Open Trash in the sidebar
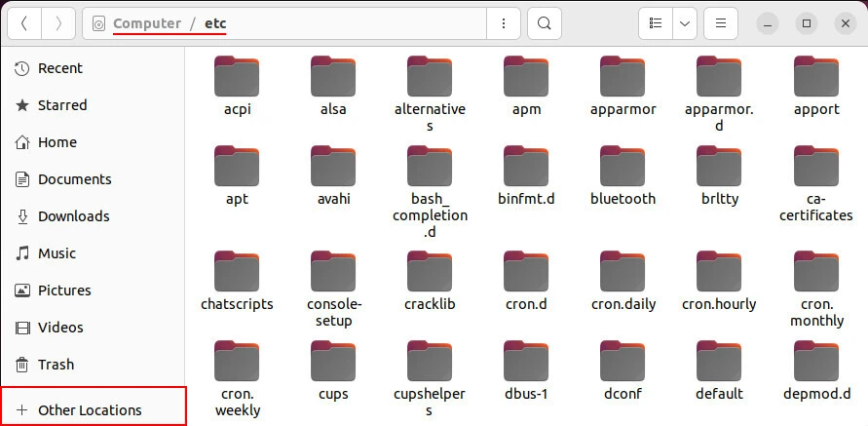 pos(56,365)
